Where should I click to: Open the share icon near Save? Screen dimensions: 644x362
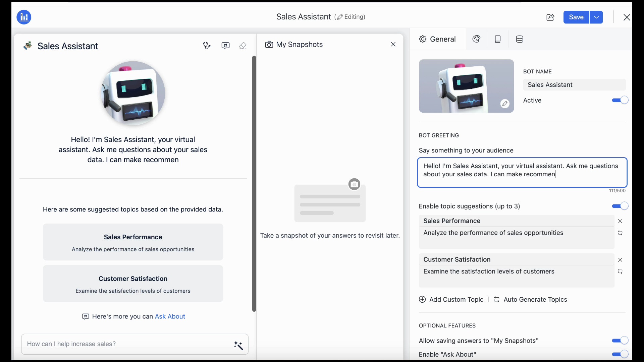pos(550,17)
